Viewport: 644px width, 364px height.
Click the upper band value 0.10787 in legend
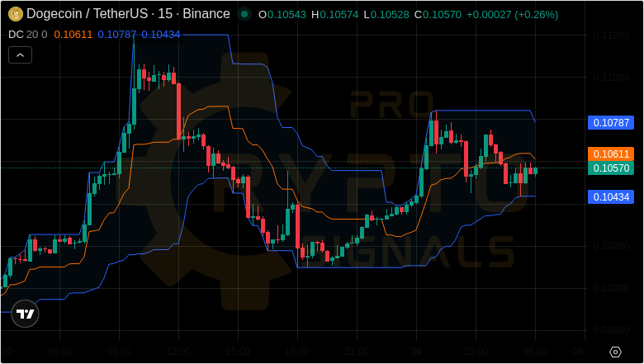(x=117, y=35)
